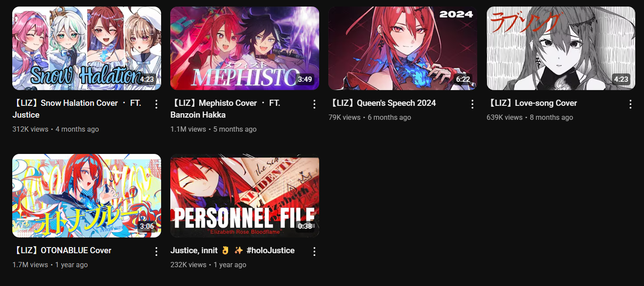Click the 【LIZ】Queen's Speech 2024 title
Screen dimensions: 644x286
pyautogui.click(x=382, y=103)
